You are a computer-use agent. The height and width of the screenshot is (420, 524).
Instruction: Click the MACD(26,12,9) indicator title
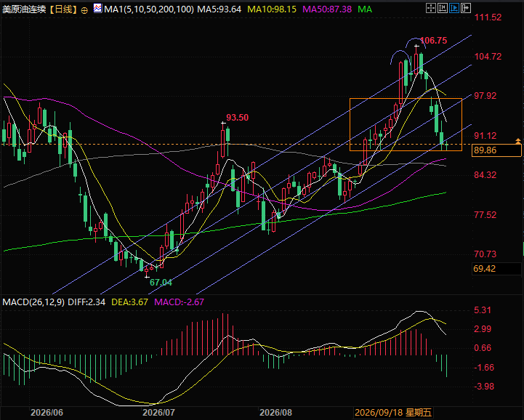[33, 302]
